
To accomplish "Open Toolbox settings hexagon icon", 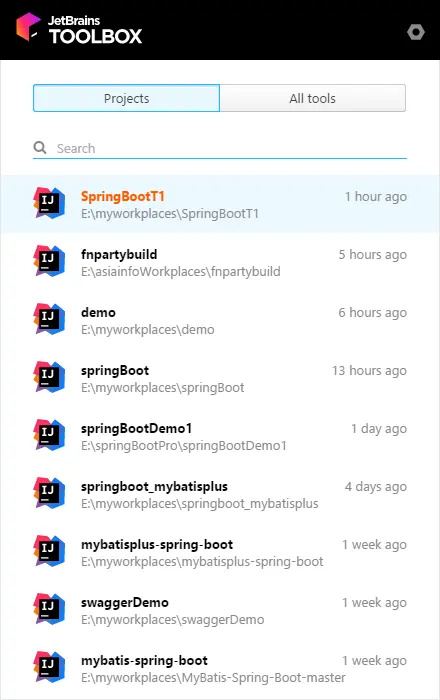I will (415, 32).
